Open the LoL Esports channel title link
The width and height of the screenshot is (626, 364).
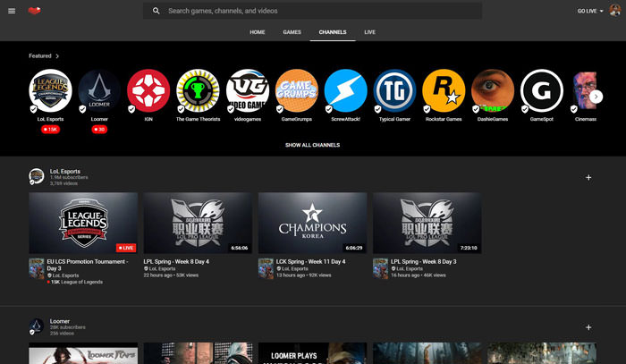[x=65, y=171]
